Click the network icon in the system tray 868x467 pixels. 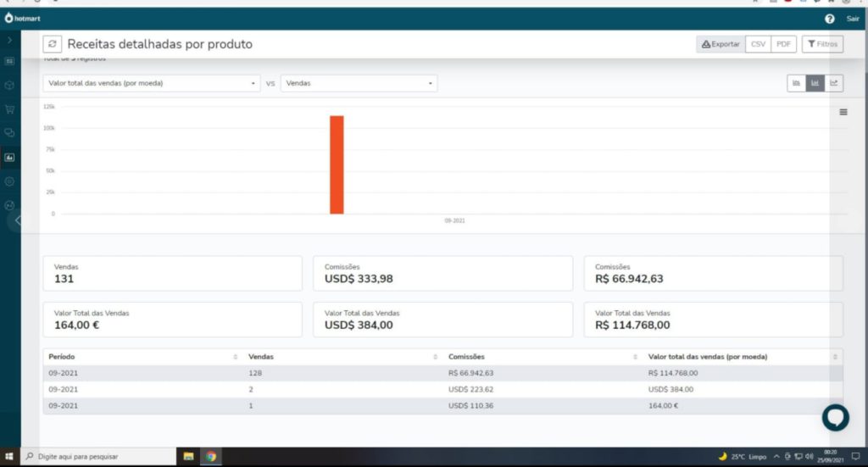tap(798, 457)
